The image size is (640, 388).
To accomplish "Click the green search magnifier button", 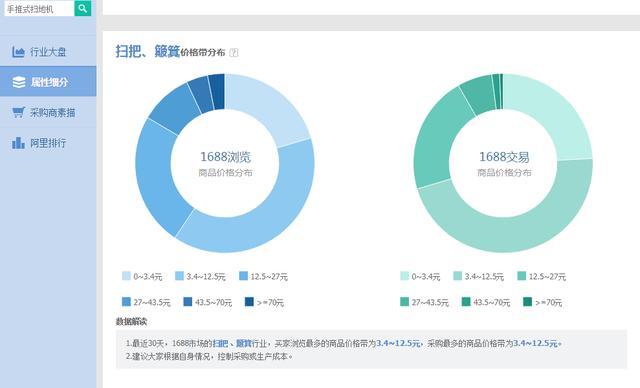I will pyautogui.click(x=82, y=8).
